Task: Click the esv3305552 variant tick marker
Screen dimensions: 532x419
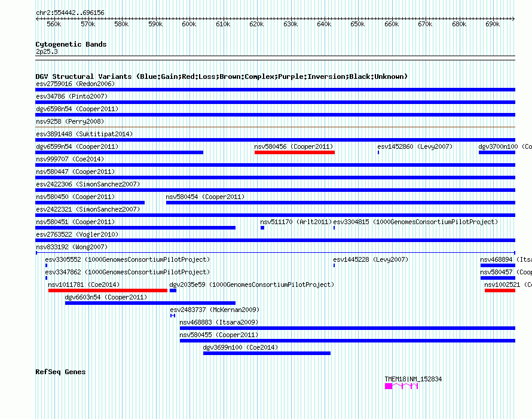Action: 46,265
